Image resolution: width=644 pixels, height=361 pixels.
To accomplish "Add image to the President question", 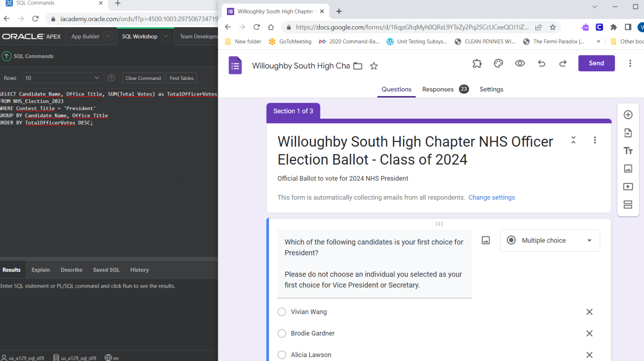I will pyautogui.click(x=486, y=240).
